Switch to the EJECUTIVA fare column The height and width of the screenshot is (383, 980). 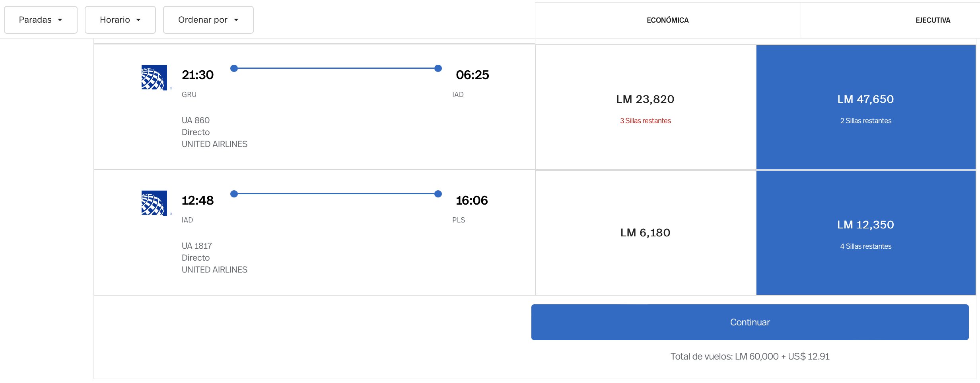932,20
